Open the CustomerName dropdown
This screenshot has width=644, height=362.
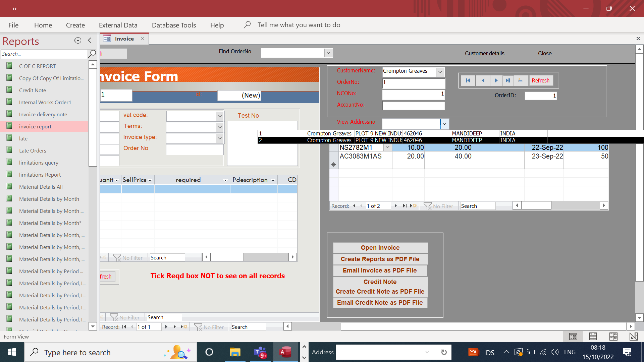(x=440, y=72)
